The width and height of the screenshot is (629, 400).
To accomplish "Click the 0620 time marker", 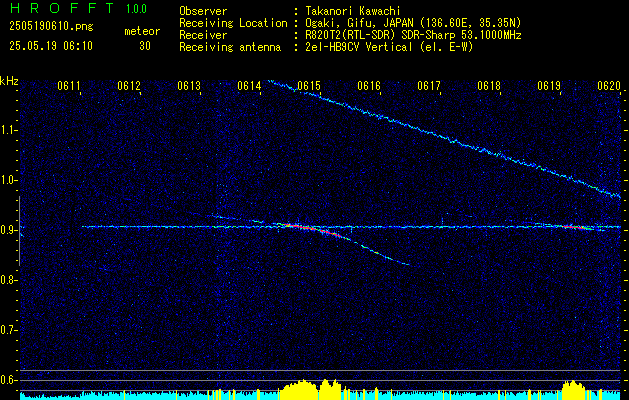I will 609,85.
